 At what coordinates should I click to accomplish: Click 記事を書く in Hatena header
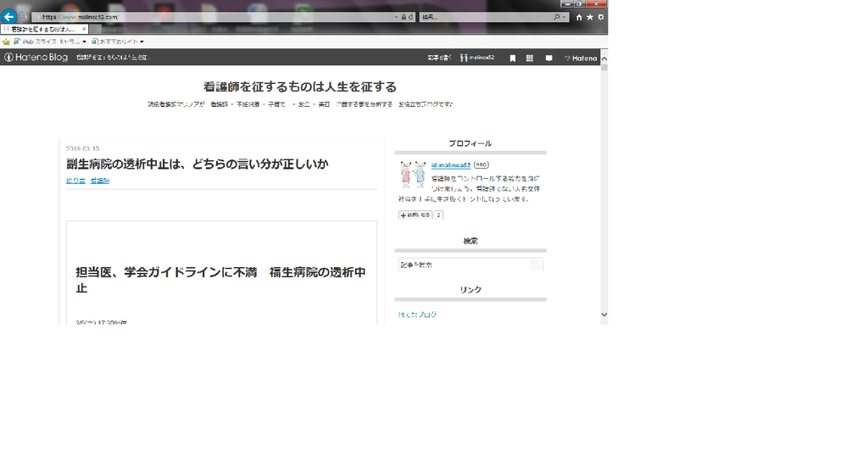coord(440,58)
